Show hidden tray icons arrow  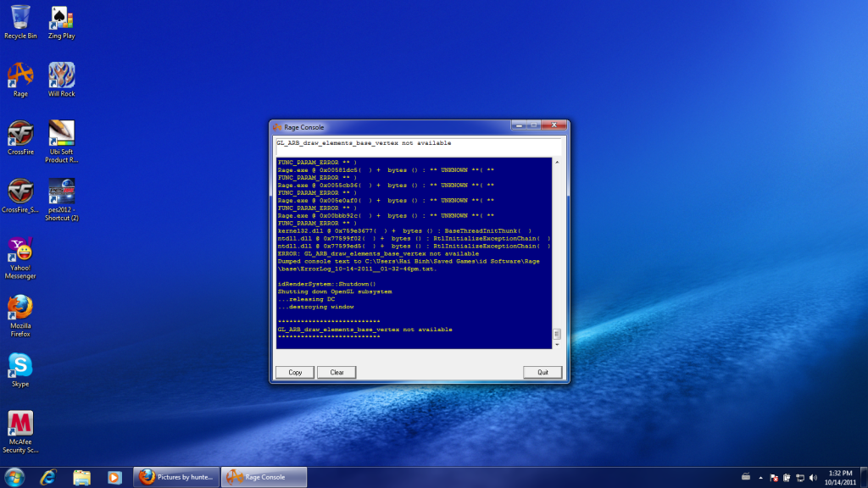(760, 478)
